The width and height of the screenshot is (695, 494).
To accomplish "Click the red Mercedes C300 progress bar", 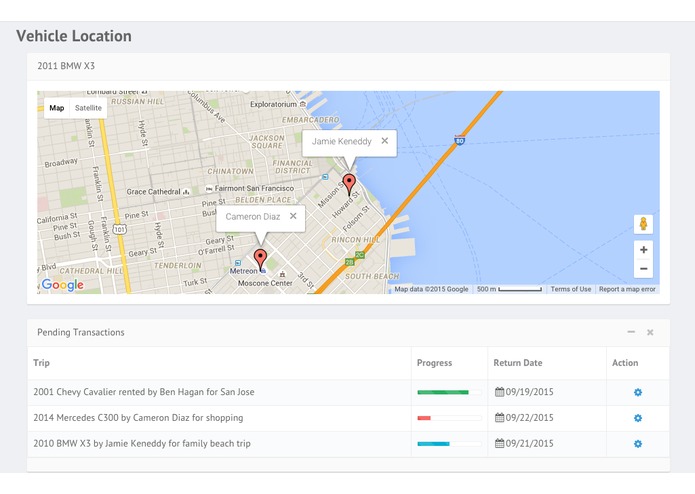I will tap(424, 418).
